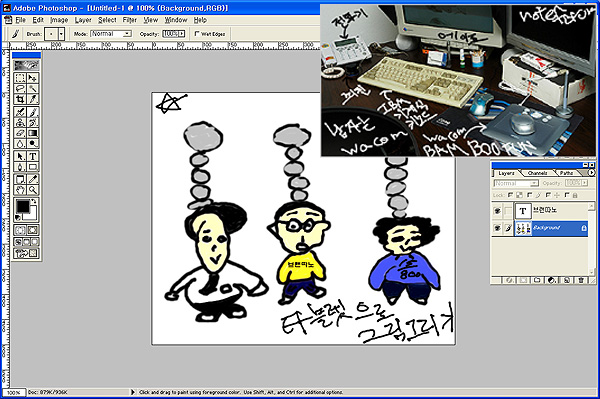600x399 pixels.
Task: Open the Filter menu
Action: click(130, 20)
